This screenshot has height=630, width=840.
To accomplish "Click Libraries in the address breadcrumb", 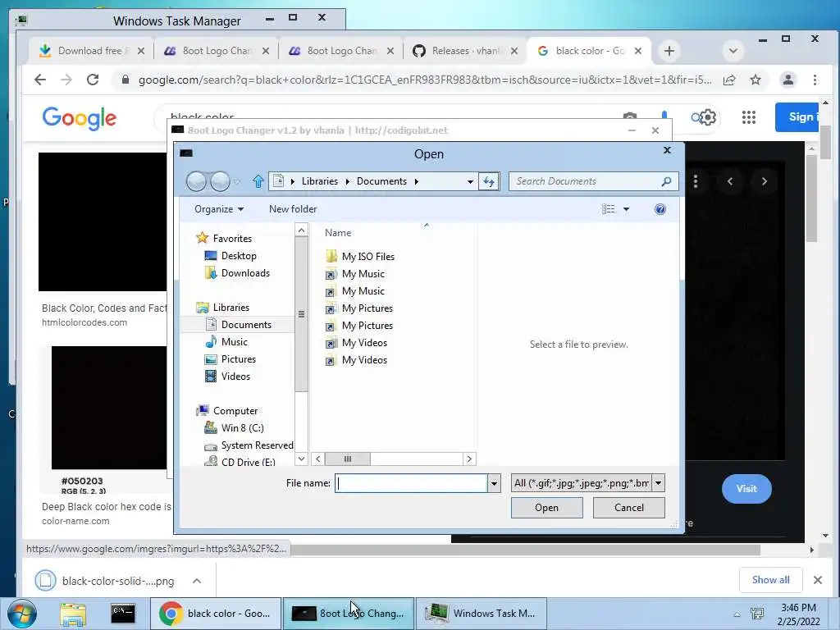I will click(x=320, y=181).
